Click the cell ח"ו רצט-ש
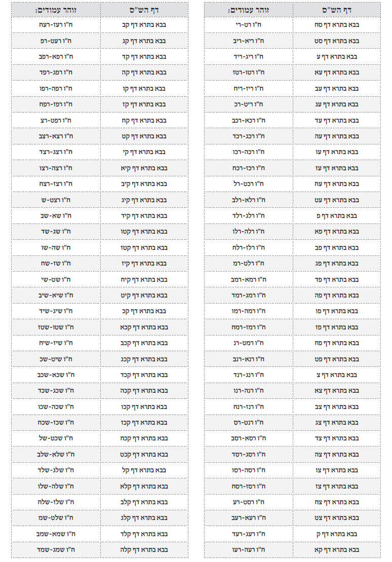The width and height of the screenshot is (392, 562). (x=56, y=200)
